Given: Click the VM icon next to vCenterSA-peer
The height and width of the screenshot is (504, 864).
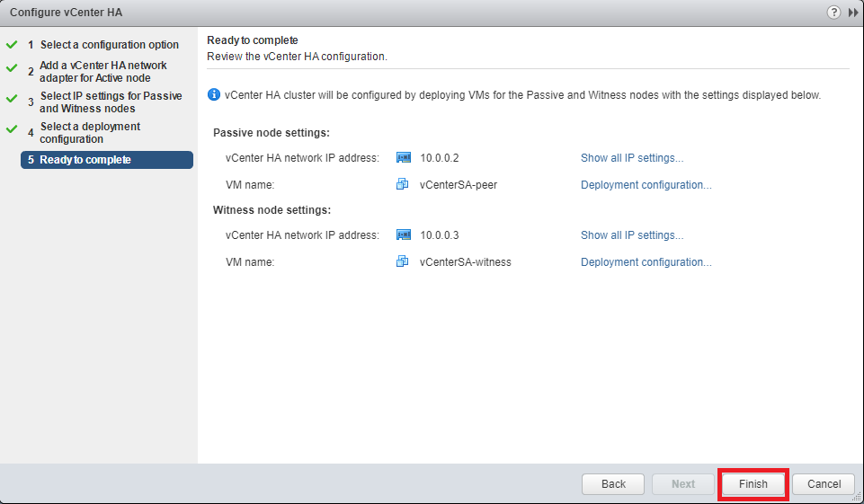Looking at the screenshot, I should [403, 184].
